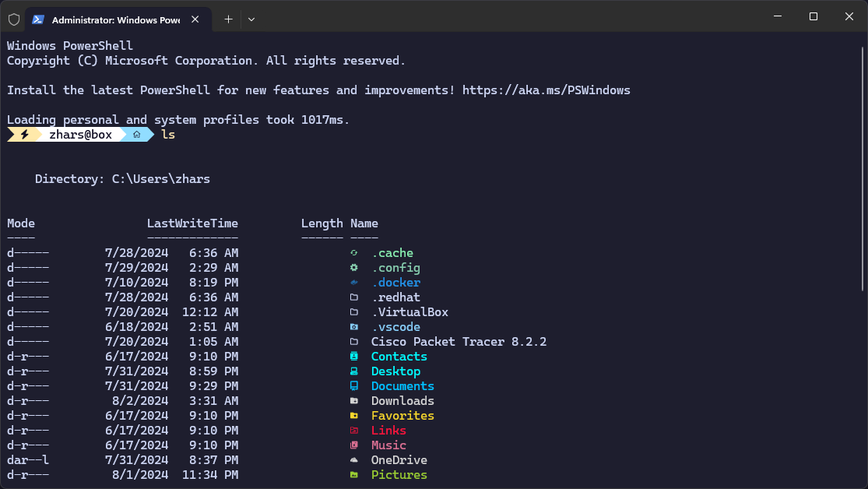Select the Administrator: Windows PowerShell tab
This screenshot has height=489, width=868.
click(x=118, y=19)
